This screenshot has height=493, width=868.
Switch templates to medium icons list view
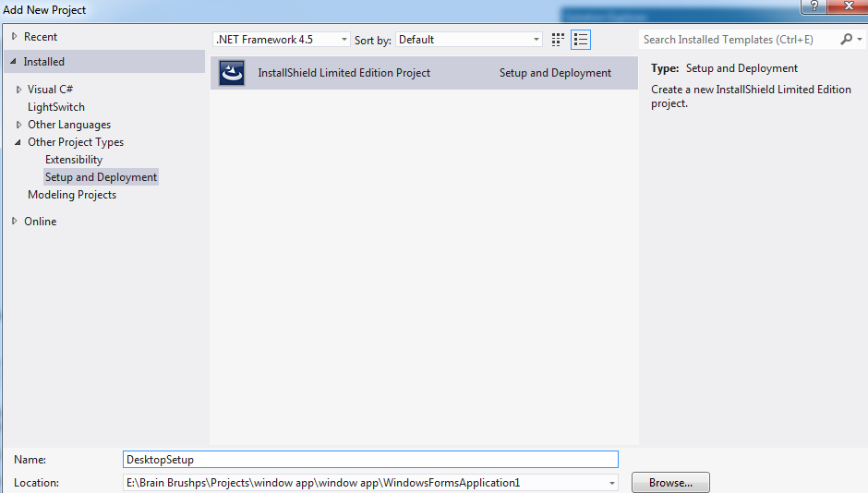click(581, 40)
